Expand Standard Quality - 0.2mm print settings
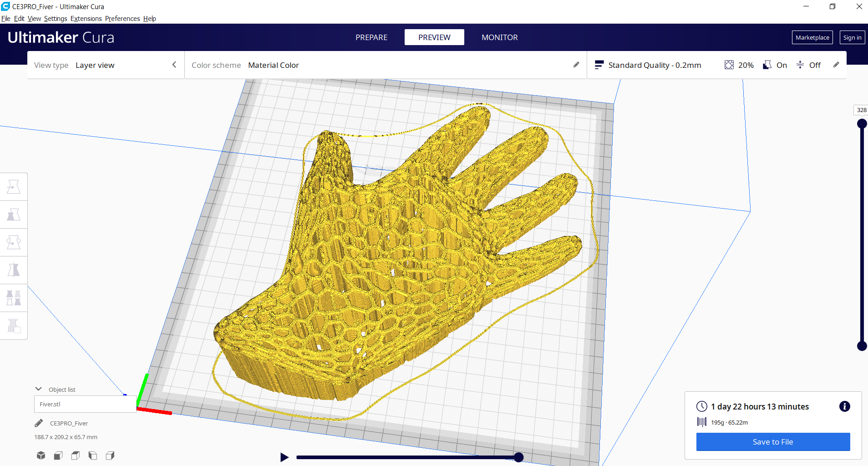Screen dimensions: 868x466 [716, 65]
